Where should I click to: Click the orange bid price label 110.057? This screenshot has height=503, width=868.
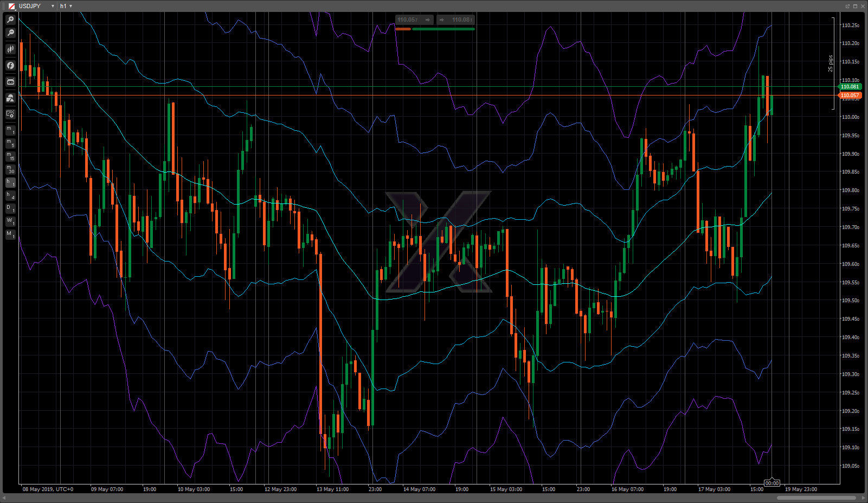click(850, 95)
